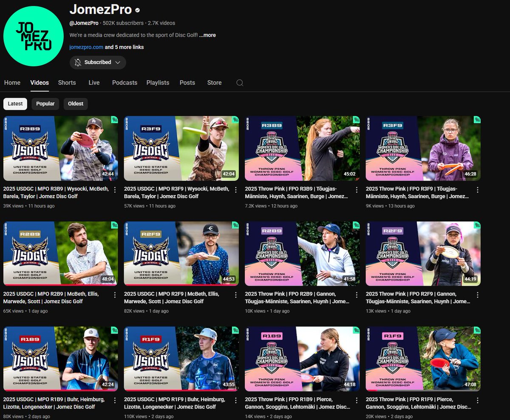Open title '2025 Throw Pink | FPO R3F9' video

point(418,193)
